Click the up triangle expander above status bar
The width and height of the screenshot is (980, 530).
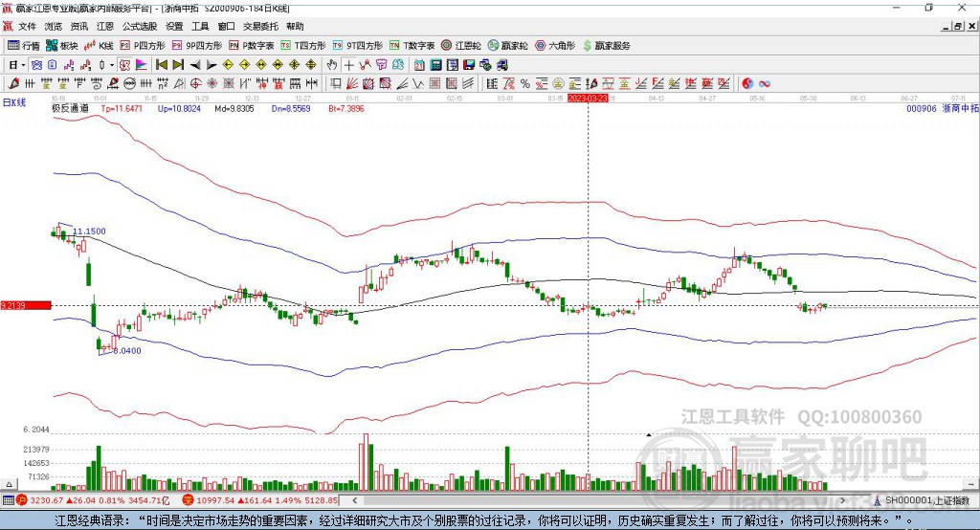(x=9, y=484)
